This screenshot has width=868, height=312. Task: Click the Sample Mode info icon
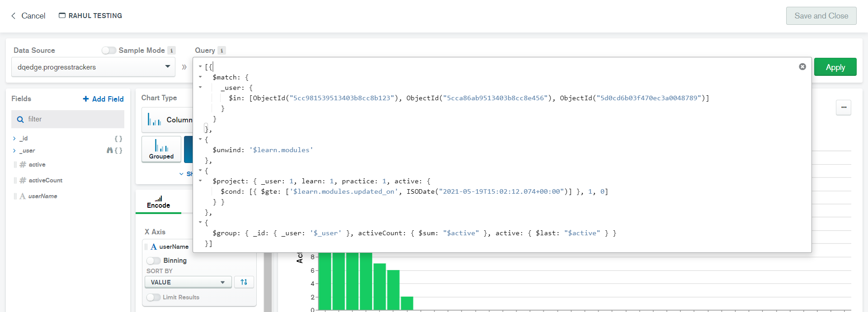point(171,51)
